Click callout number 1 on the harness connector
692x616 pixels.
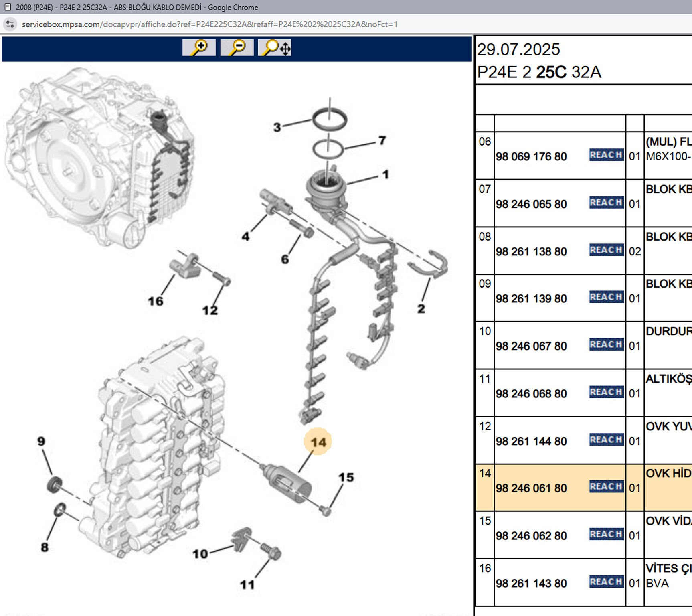point(385,175)
